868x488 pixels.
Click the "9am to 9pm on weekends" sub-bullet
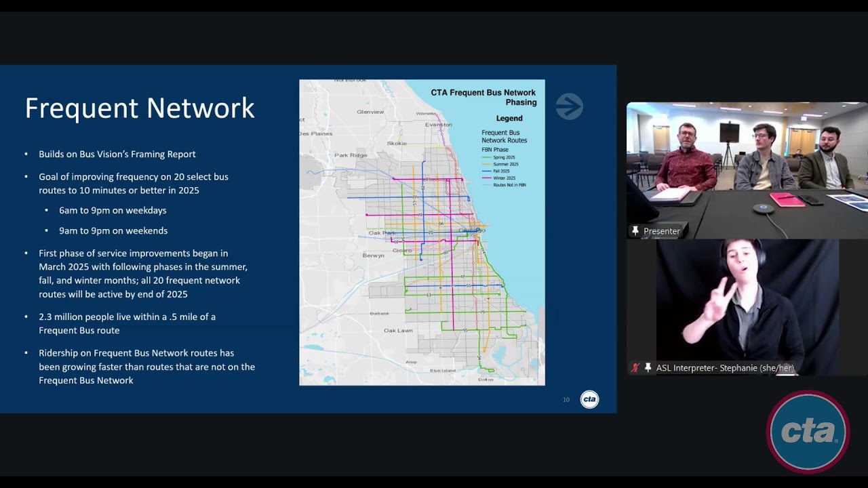(x=113, y=231)
